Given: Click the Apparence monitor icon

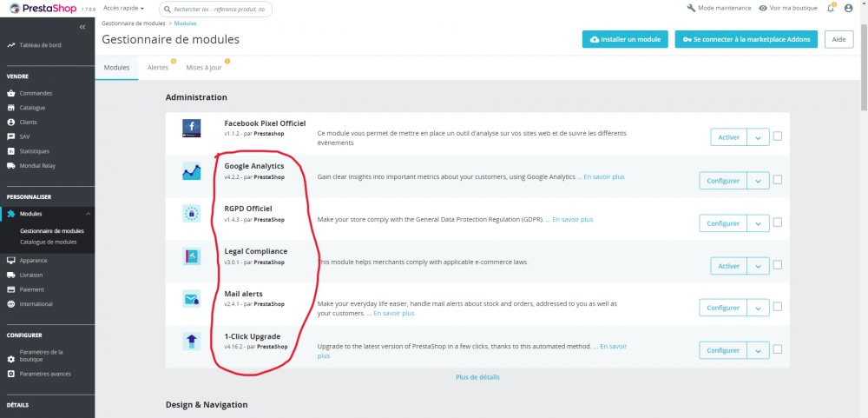Looking at the screenshot, I should pyautogui.click(x=11, y=261).
